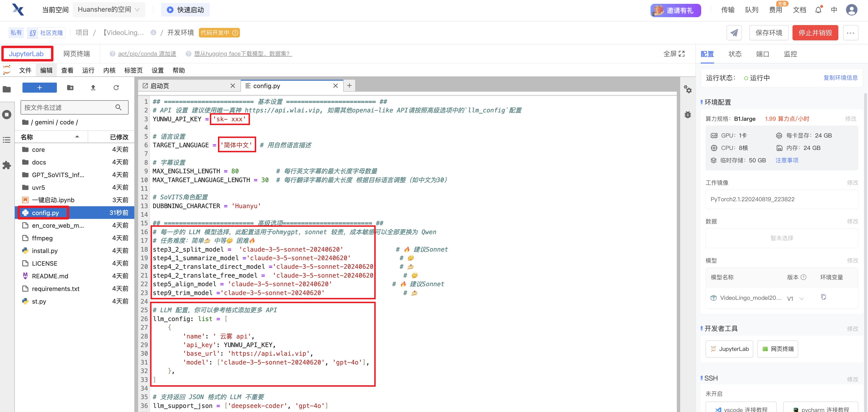The height and width of the screenshot is (412, 868).
Task: Open the 队列 queue menu
Action: [x=751, y=10]
